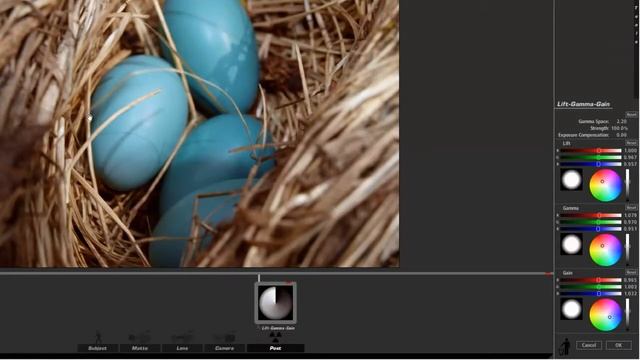Adjust the Lift green slider
640x360 pixels.
591,157
